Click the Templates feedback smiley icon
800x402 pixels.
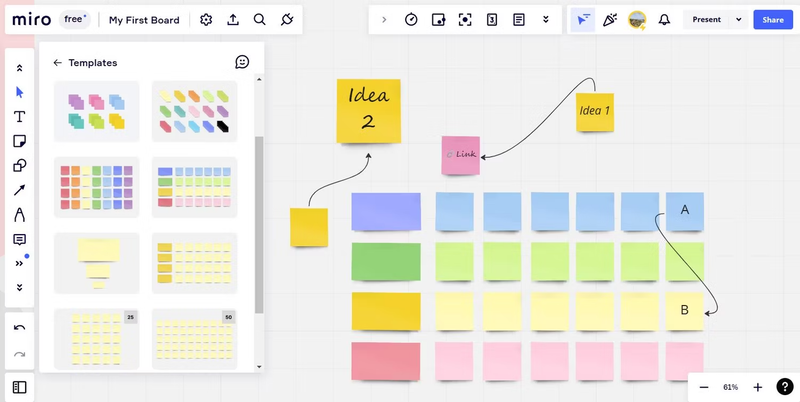click(x=242, y=62)
